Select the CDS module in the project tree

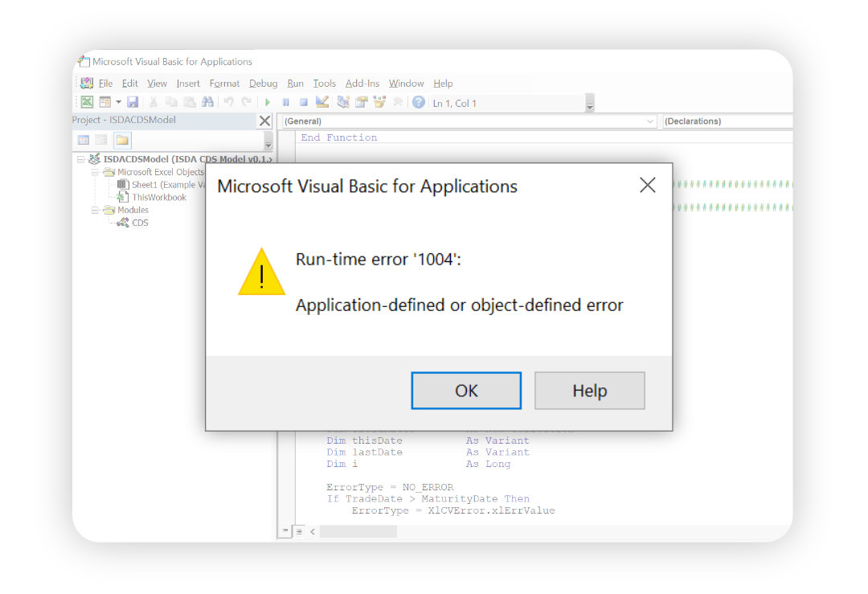(140, 223)
